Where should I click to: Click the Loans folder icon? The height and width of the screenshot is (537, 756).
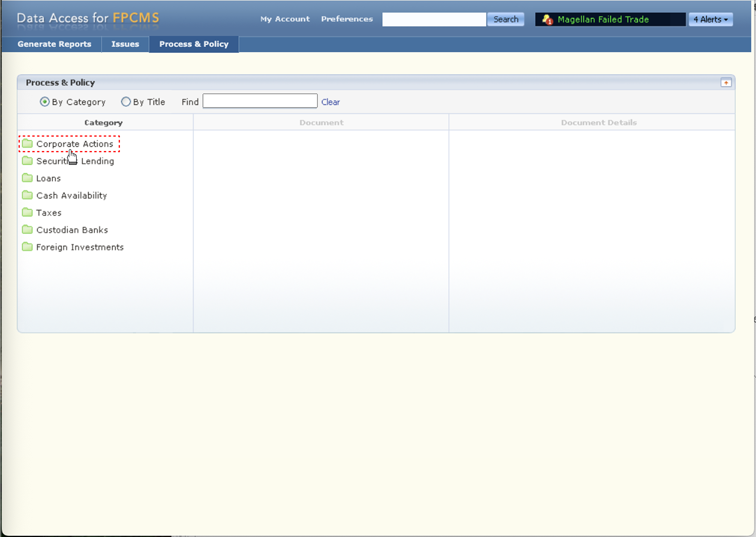pos(27,178)
